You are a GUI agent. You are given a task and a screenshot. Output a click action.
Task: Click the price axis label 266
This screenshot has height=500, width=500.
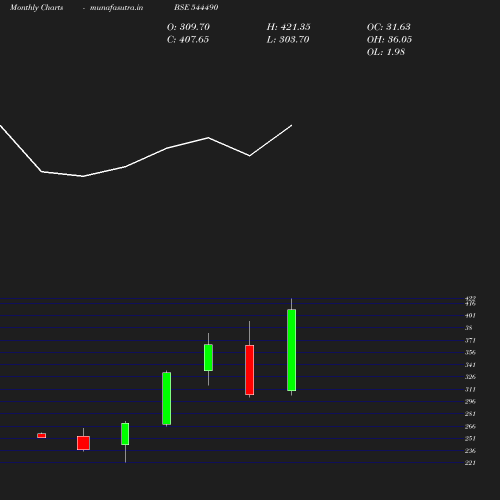(x=470, y=426)
